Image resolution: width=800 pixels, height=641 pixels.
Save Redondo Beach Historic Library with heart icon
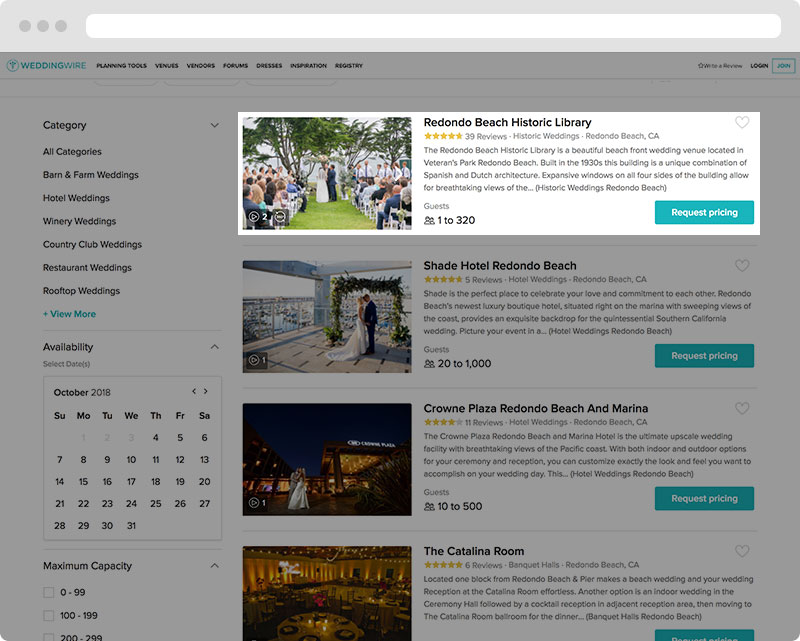pos(742,122)
